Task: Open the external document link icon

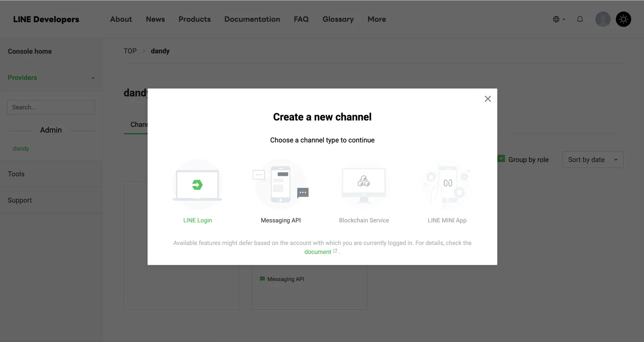Action: coord(335,251)
